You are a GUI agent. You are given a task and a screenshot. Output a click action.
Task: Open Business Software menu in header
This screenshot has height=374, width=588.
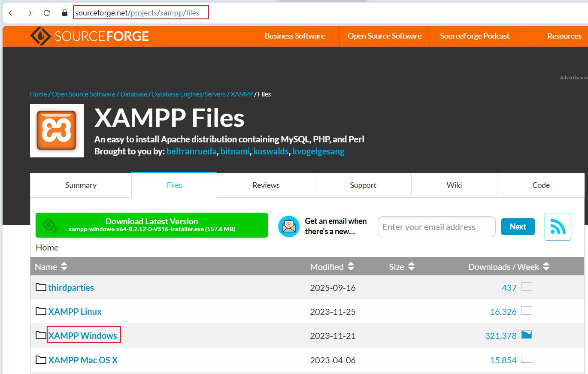(x=294, y=36)
